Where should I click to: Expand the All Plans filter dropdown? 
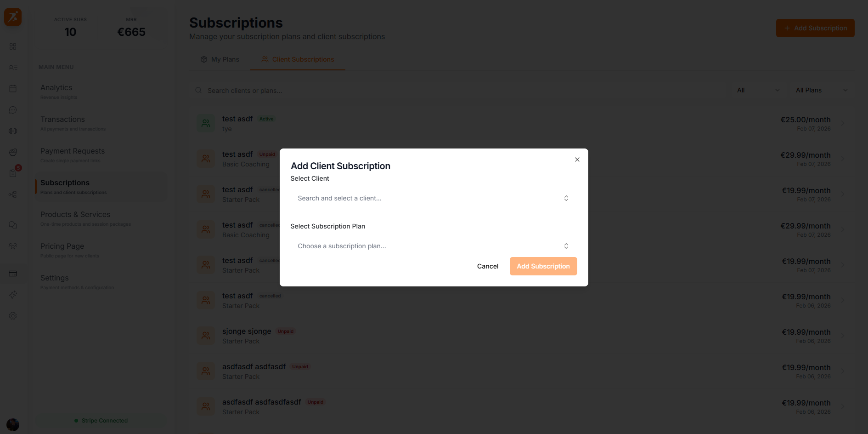click(x=822, y=90)
